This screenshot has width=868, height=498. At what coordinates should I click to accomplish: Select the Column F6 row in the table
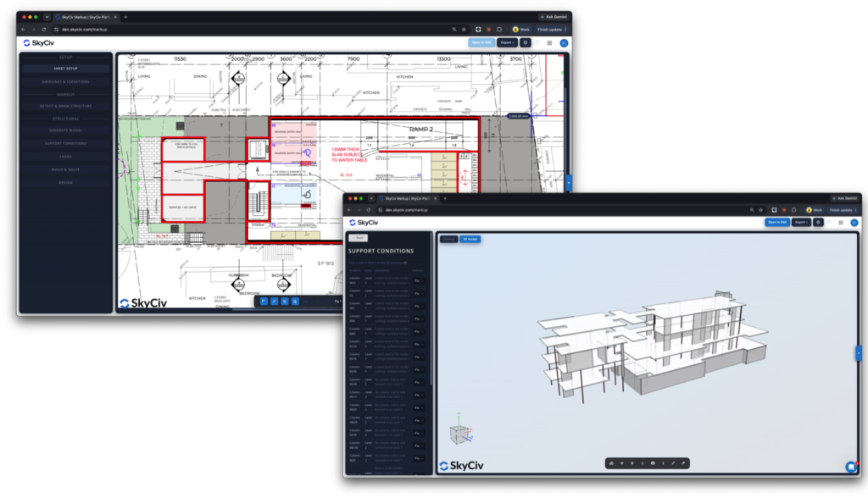point(386,293)
